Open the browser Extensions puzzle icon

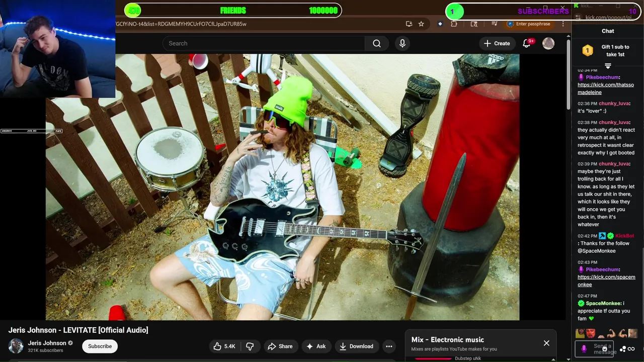click(x=454, y=24)
